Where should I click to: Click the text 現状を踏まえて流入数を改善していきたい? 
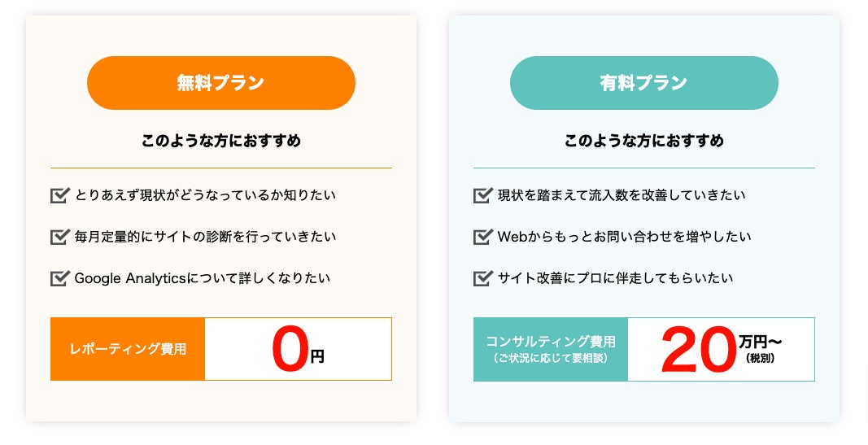click(622, 195)
